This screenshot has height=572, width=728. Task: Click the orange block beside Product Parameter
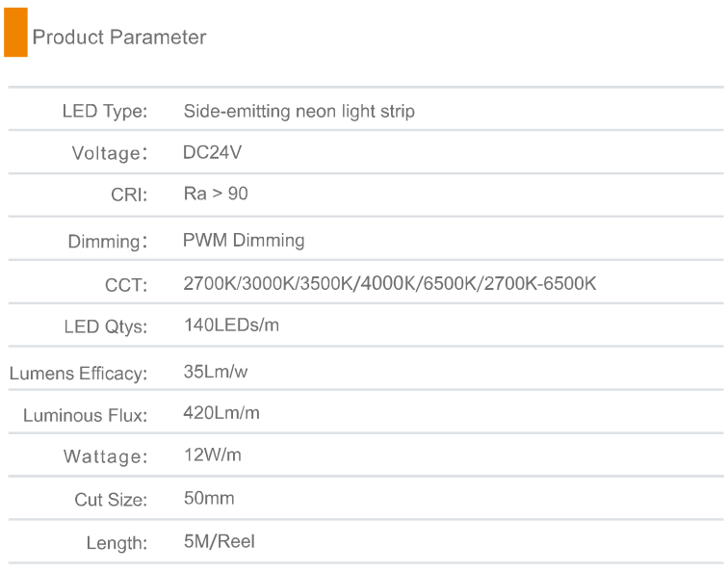pyautogui.click(x=15, y=32)
